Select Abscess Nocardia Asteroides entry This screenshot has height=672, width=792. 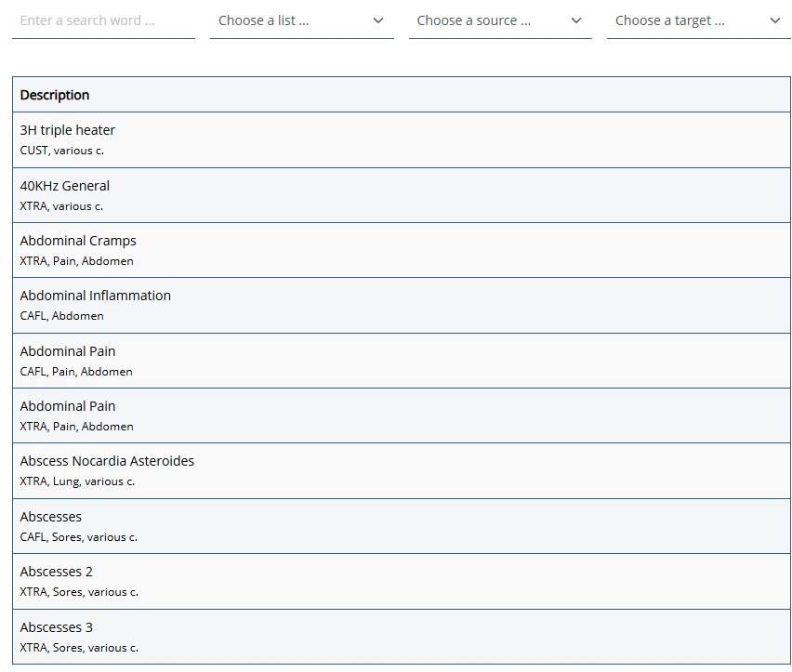coord(107,461)
